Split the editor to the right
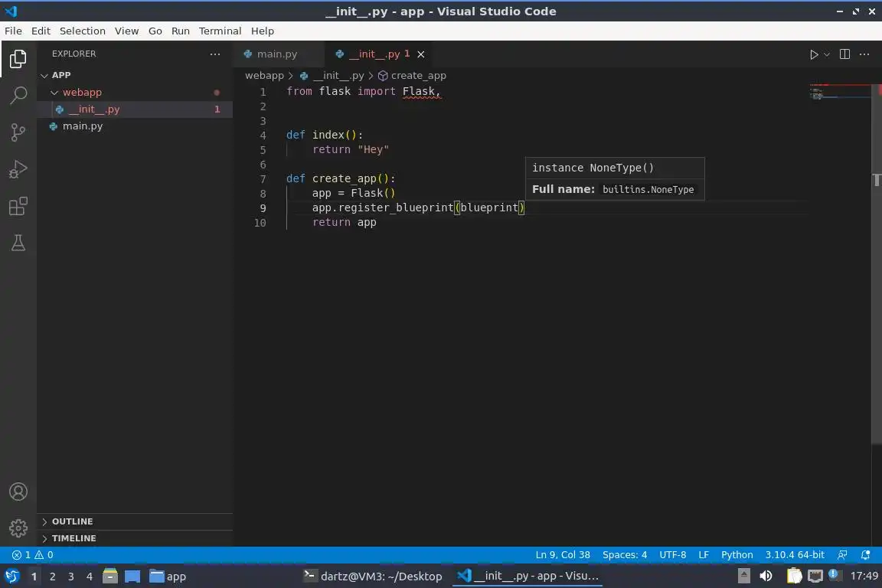Viewport: 882px width, 588px height. pos(844,54)
